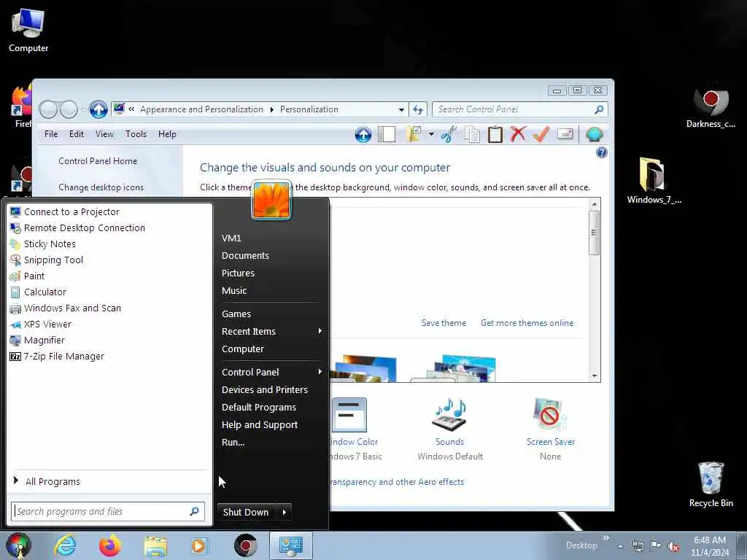
Task: Click refresh arrows next to address bar
Action: pos(418,109)
